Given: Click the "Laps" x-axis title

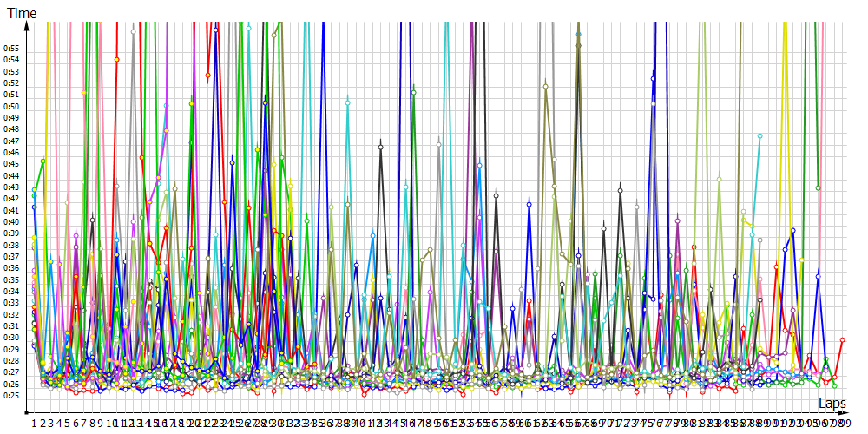Looking at the screenshot, I should coord(832,404).
